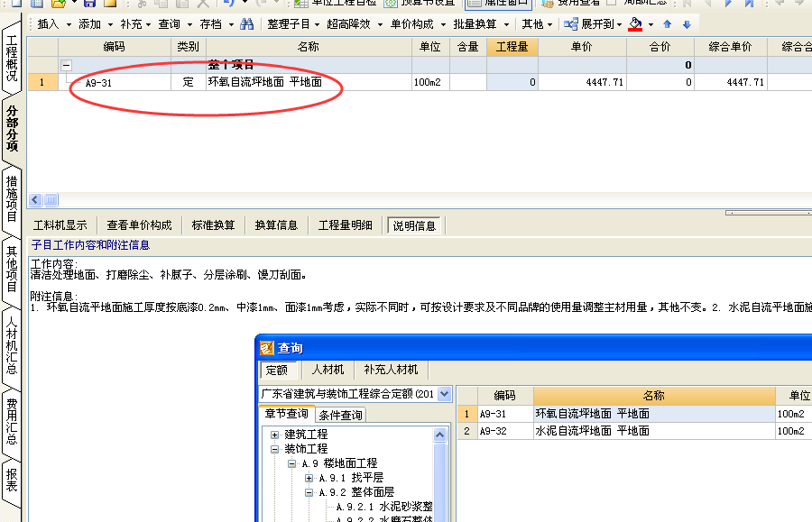
Task: Collapse the 整个项目 row minus box
Action: tap(66, 65)
